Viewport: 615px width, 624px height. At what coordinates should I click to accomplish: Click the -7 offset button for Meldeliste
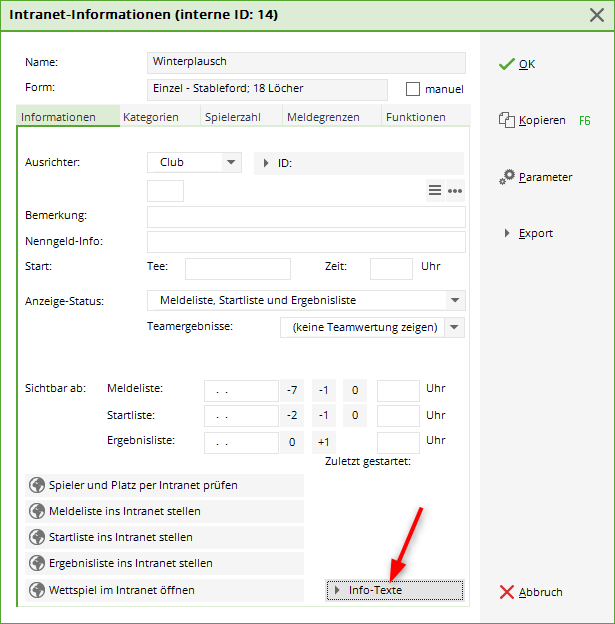(292, 389)
